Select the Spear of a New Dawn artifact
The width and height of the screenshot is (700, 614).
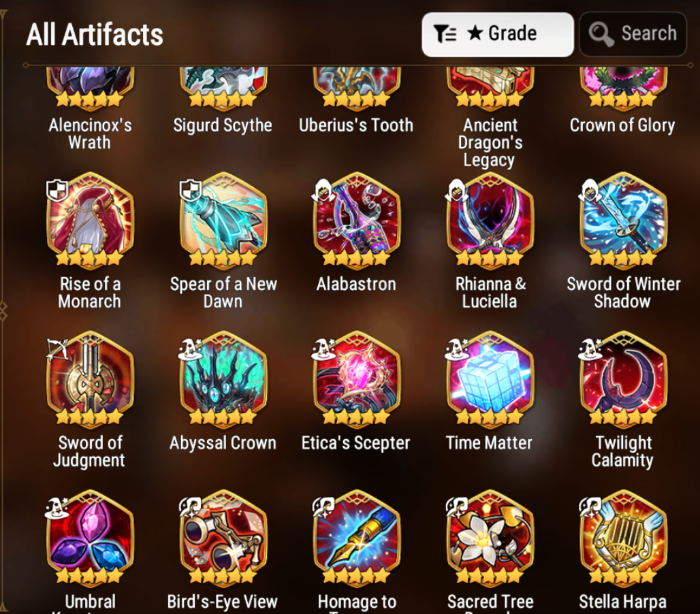pyautogui.click(x=223, y=221)
